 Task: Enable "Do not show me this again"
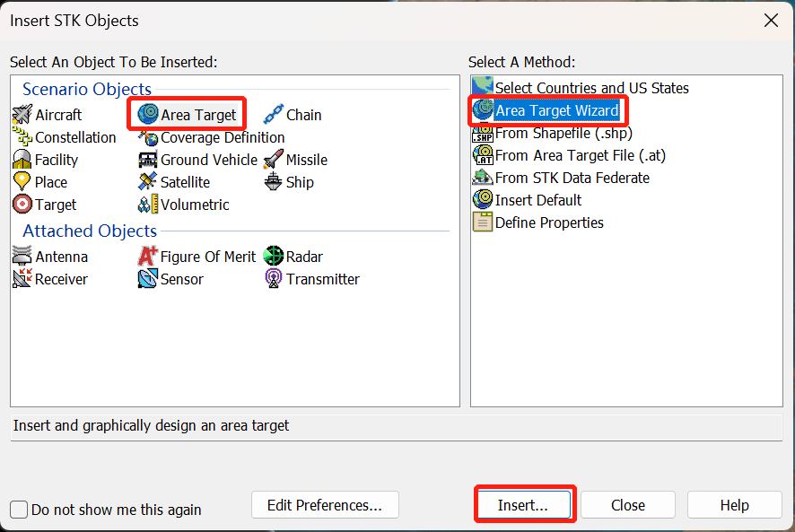[x=20, y=510]
